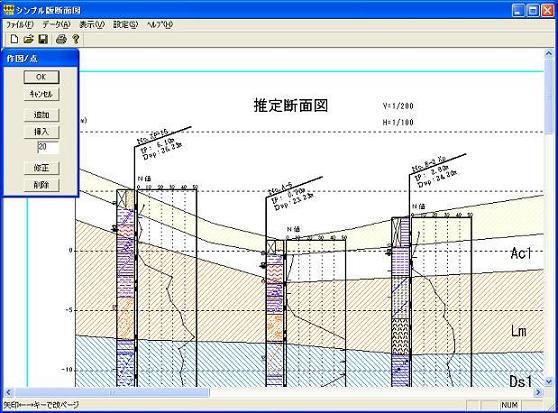Open the 設定(S) menu

[x=125, y=25]
